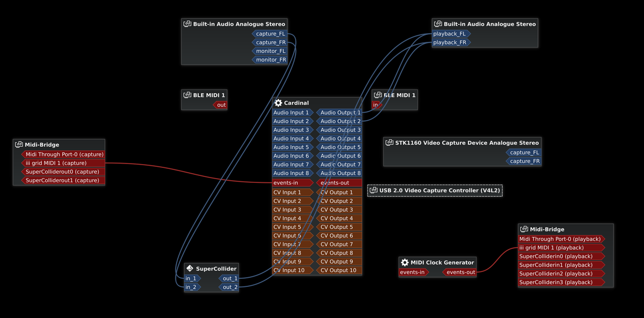Viewport: 644px width, 318px height.
Task: Select SuperCollider in_2 port
Action: coord(193,287)
